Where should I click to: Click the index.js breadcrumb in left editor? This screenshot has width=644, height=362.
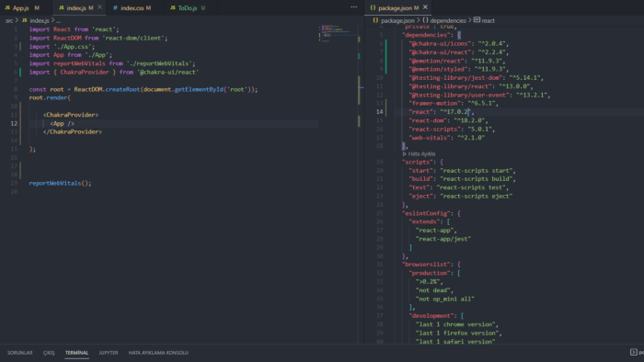40,20
